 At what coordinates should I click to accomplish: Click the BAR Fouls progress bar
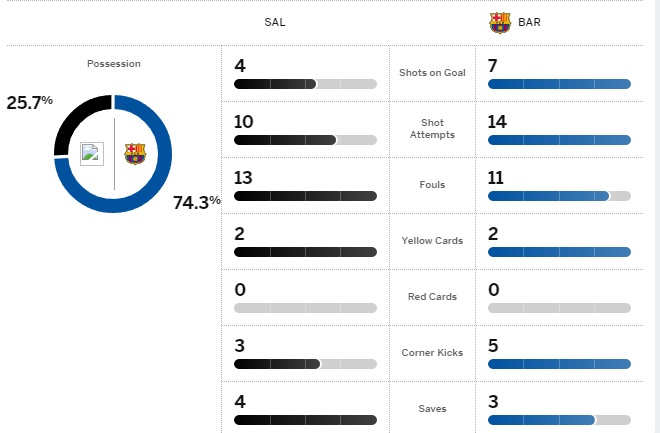559,196
